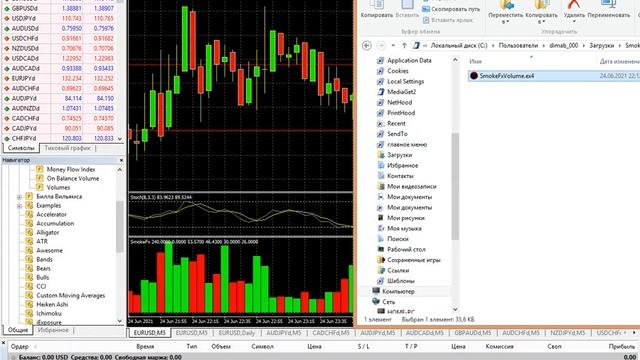
Task: Select USDJPYd symbol row
Action: (x=60, y=18)
